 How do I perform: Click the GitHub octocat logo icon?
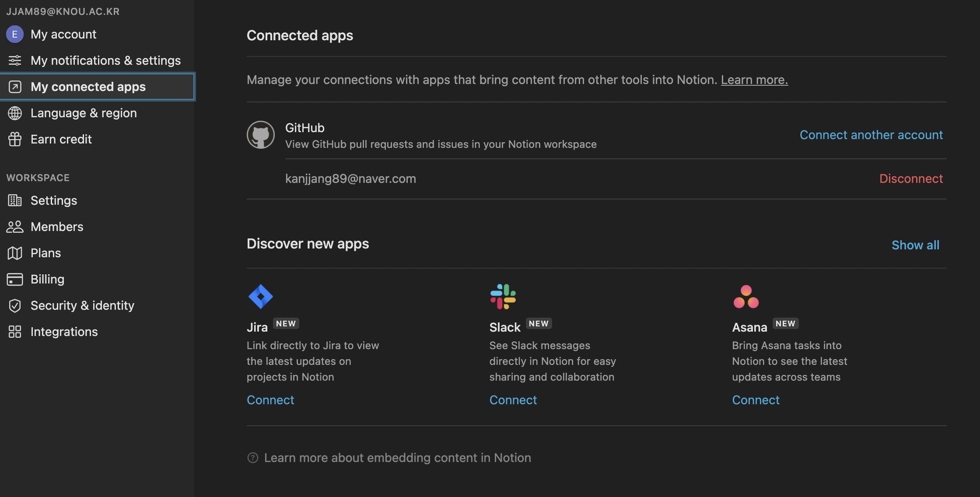pos(261,135)
